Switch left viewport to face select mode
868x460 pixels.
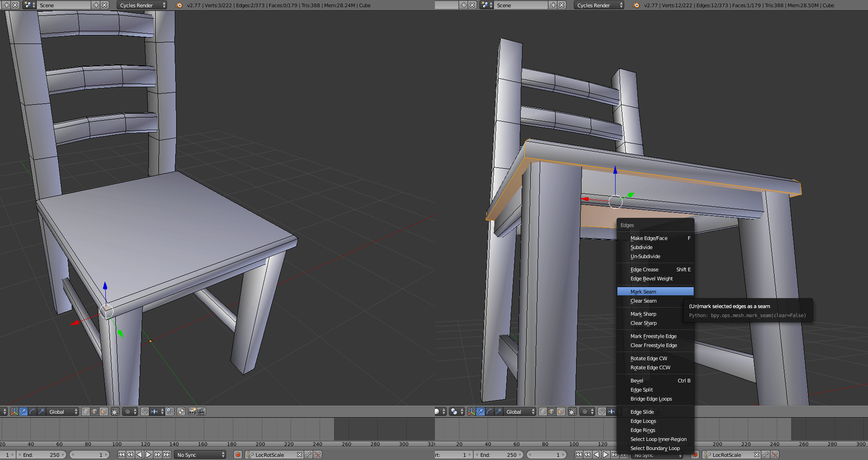pyautogui.click(x=104, y=411)
